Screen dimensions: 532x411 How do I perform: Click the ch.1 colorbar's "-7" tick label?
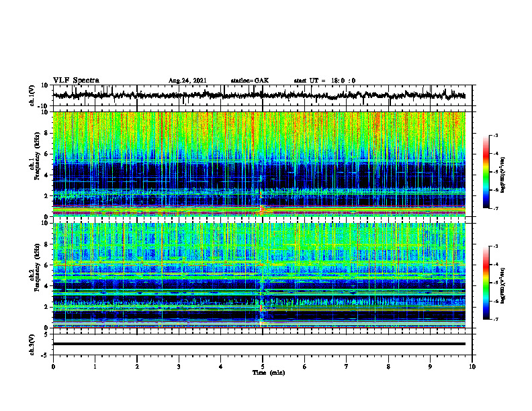tap(496, 208)
